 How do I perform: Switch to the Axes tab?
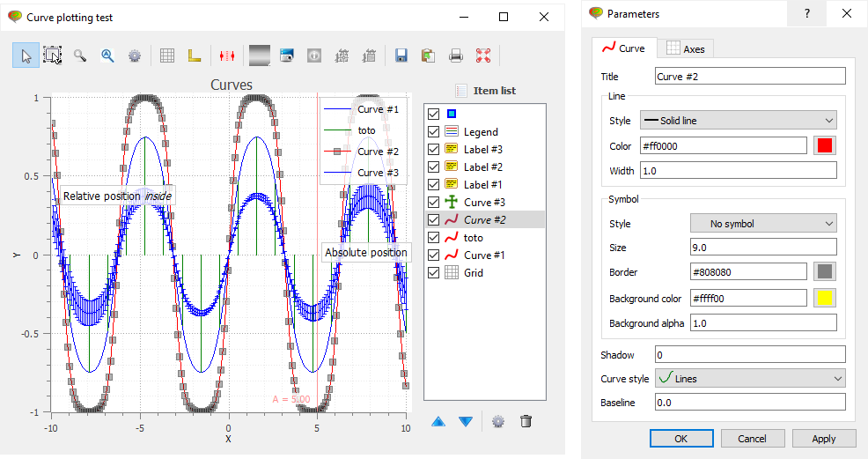point(686,48)
